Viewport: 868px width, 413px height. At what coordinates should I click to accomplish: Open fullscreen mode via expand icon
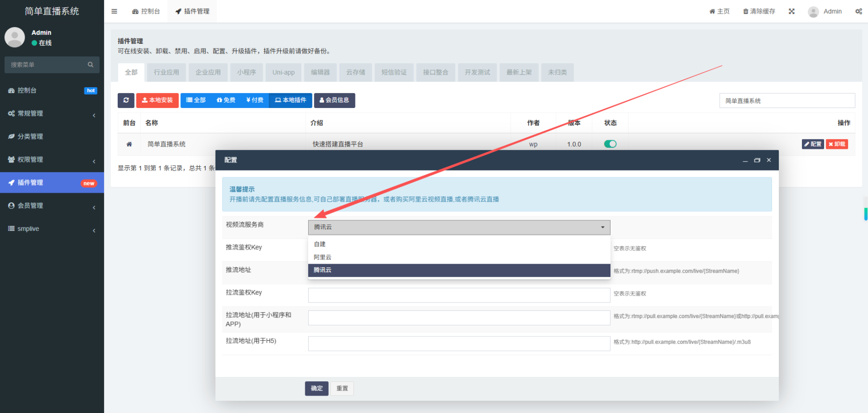tap(791, 11)
